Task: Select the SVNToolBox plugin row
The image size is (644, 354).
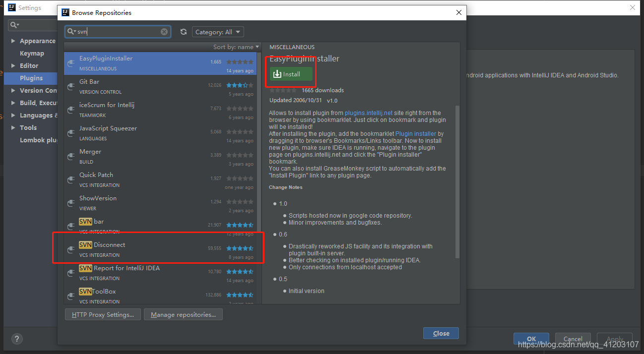Action: point(160,295)
